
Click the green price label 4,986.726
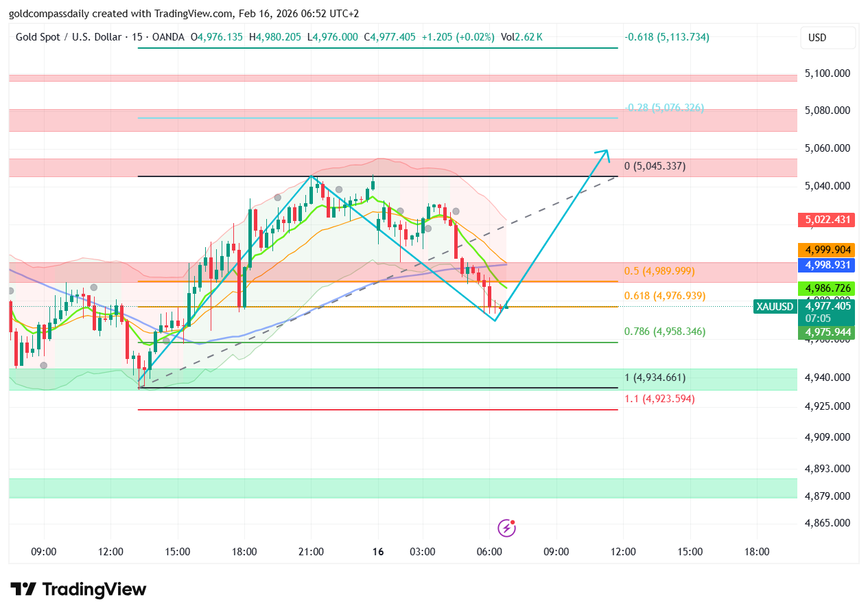click(x=826, y=289)
